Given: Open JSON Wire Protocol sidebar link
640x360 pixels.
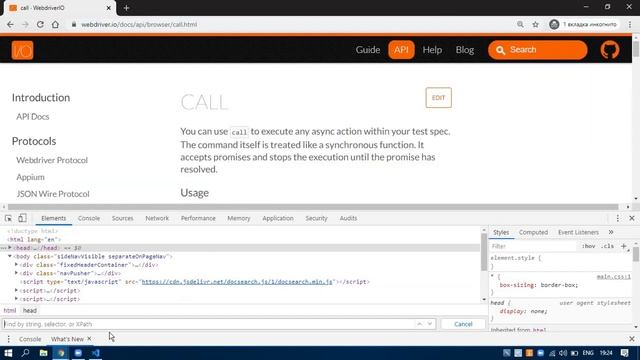Looking at the screenshot, I should tap(53, 194).
